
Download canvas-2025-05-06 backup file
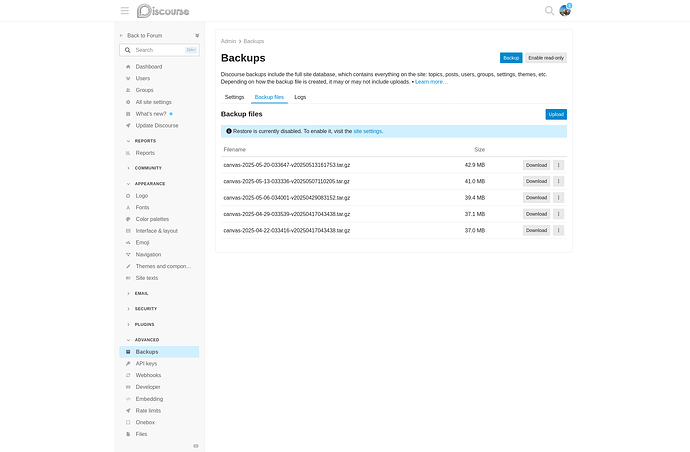tap(536, 198)
